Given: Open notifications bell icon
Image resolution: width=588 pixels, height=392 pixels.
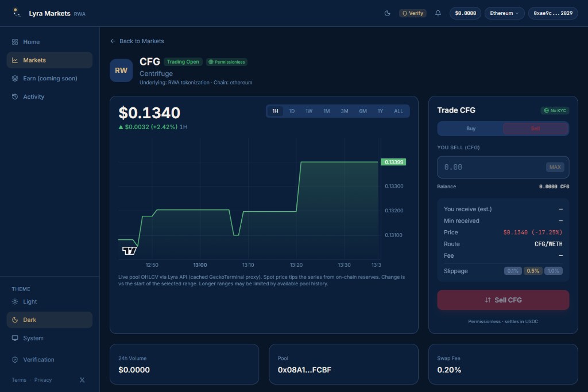Looking at the screenshot, I should point(438,13).
